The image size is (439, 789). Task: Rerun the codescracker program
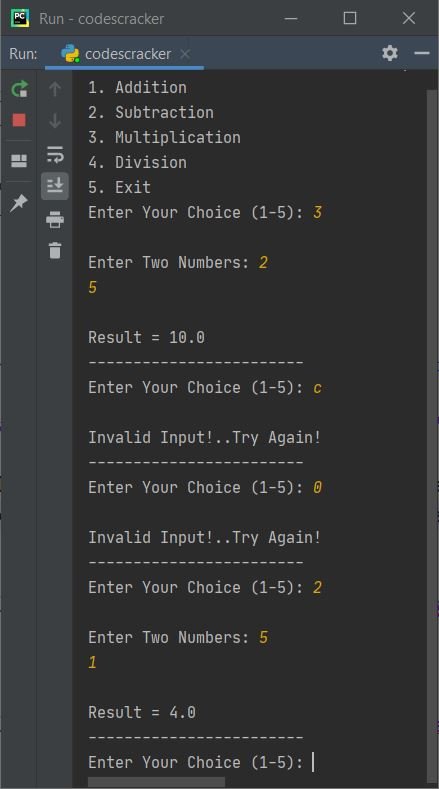coord(19,90)
